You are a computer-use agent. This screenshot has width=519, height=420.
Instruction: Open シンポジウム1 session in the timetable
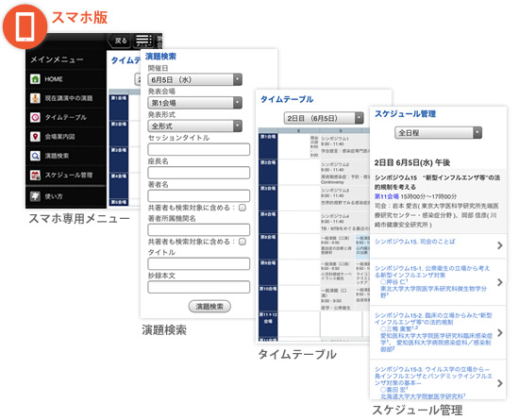pos(344,145)
